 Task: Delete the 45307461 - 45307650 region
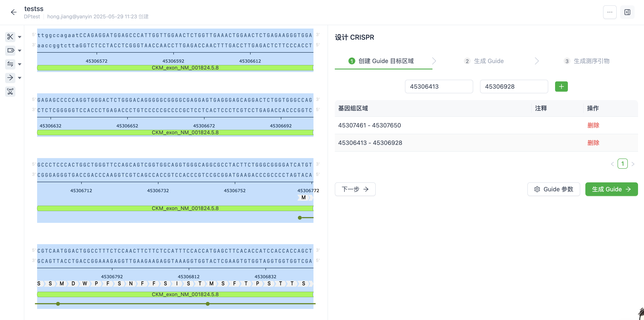pos(593,125)
